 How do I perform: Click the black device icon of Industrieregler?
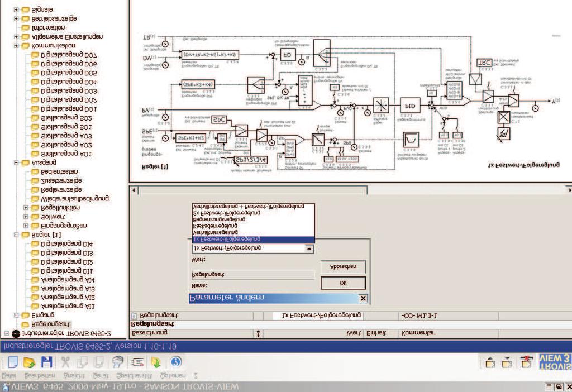click(x=16, y=334)
